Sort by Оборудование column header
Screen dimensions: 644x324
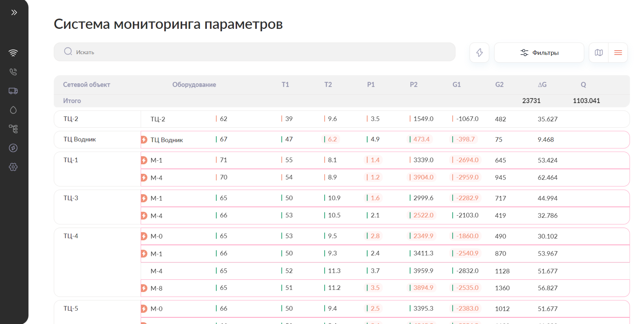tap(194, 85)
